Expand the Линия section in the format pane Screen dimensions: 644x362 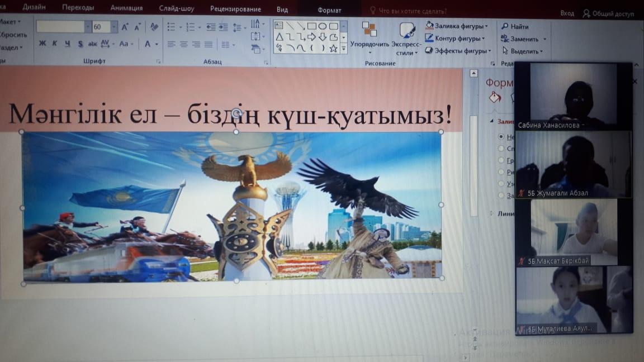tap(493, 213)
